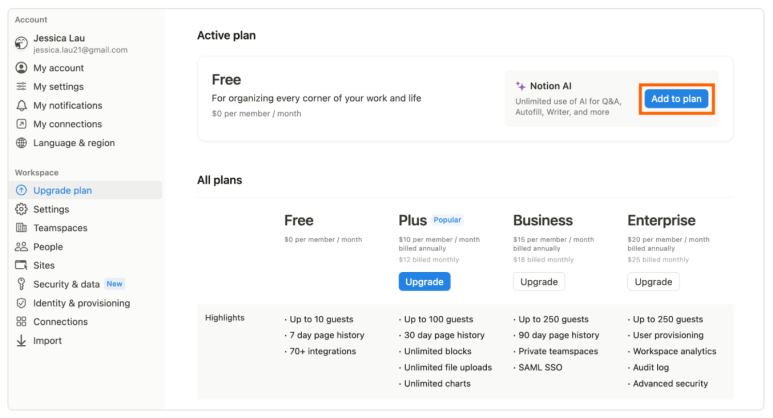Image resolution: width=773 pixels, height=418 pixels.
Task: Upgrade to the Plus plan
Action: point(424,282)
